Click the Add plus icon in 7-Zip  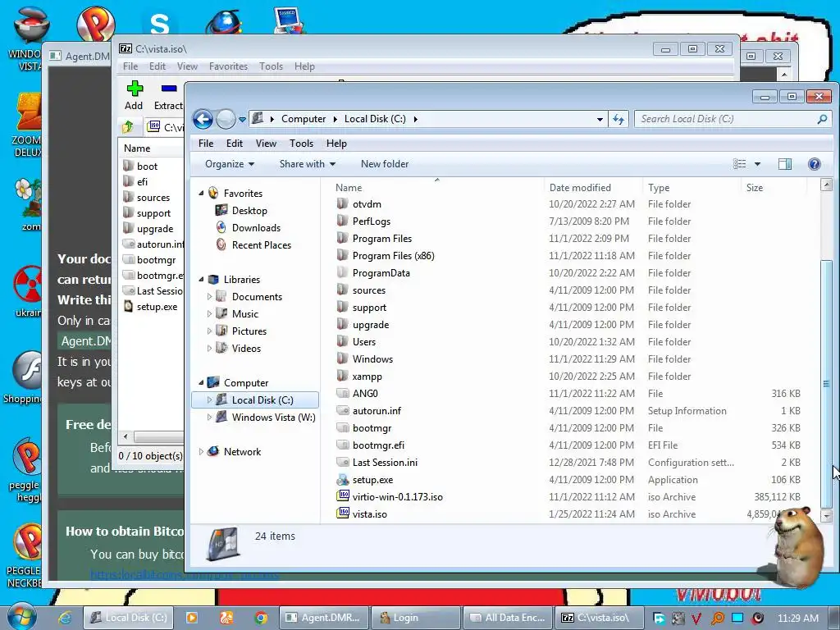(135, 89)
